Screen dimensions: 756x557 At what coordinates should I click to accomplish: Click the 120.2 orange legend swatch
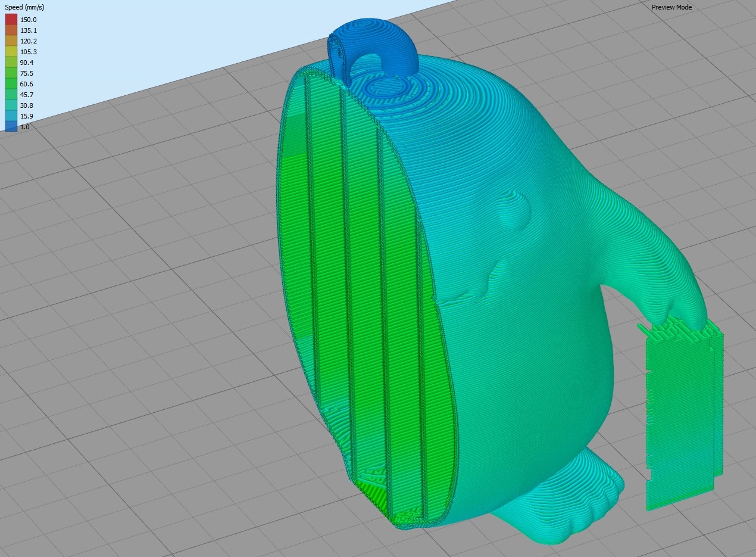tap(11, 41)
